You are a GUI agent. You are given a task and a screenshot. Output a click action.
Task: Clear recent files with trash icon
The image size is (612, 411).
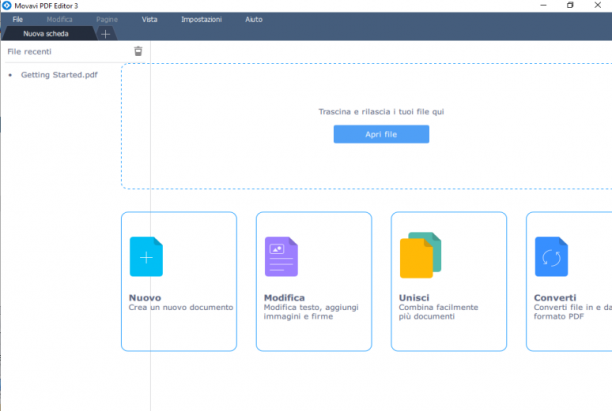pyautogui.click(x=138, y=51)
